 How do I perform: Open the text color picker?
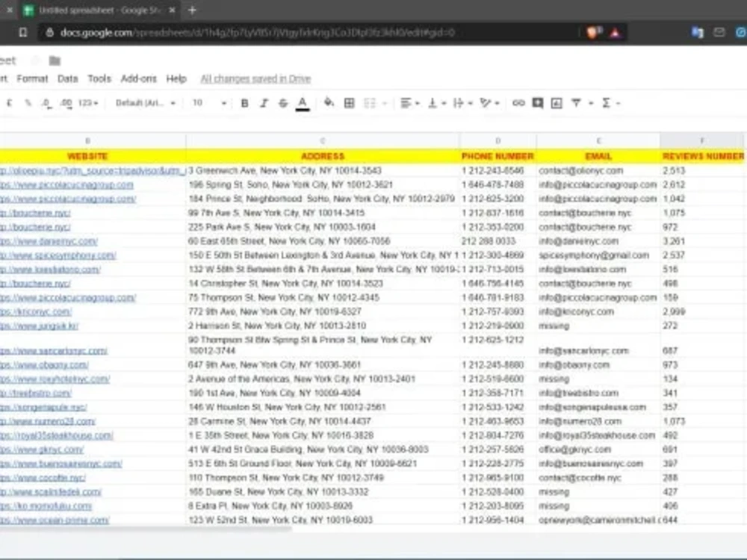[x=303, y=103]
